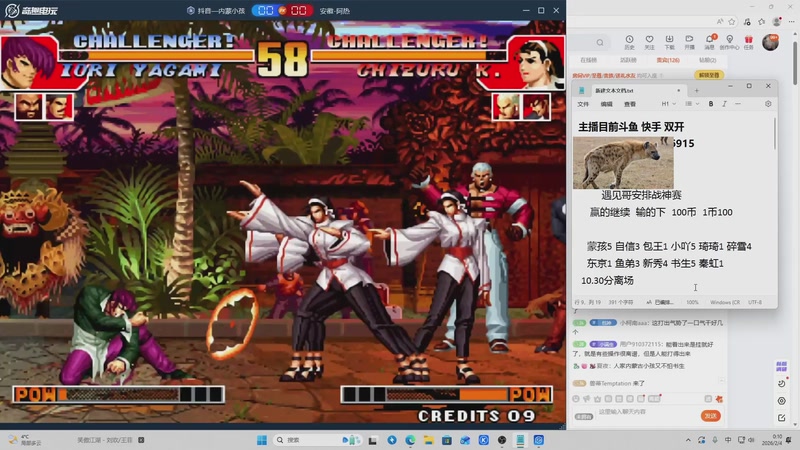Click the chat message input field
The image size is (800, 450).
coord(646,412)
